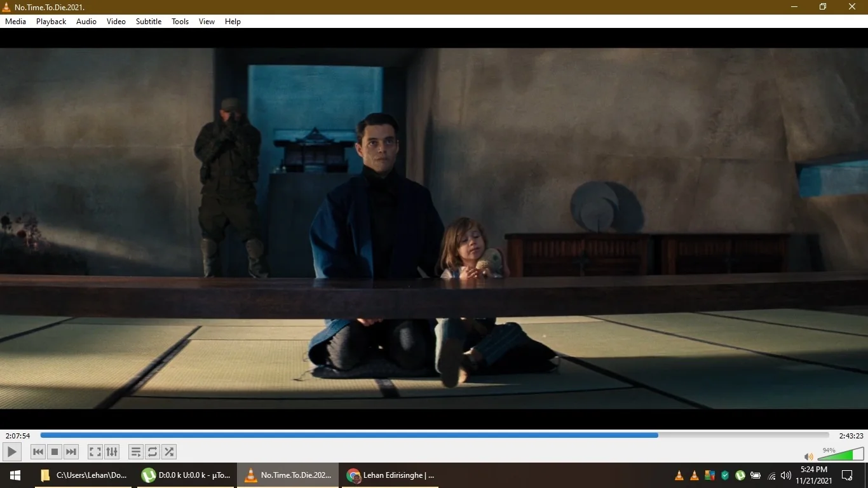Stop playback with the square Stop button
Viewport: 868px width, 488px height.
[55, 452]
